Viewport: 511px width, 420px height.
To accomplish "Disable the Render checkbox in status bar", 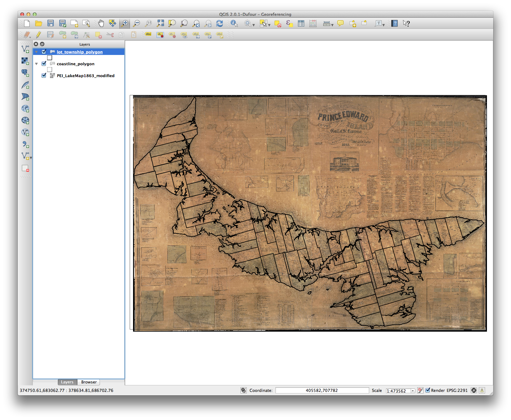I will [x=428, y=390].
